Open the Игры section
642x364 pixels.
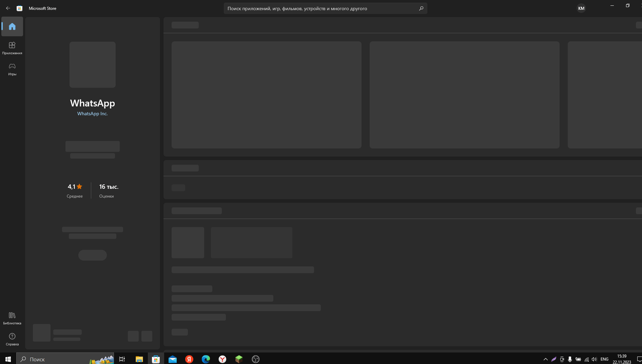[12, 69]
